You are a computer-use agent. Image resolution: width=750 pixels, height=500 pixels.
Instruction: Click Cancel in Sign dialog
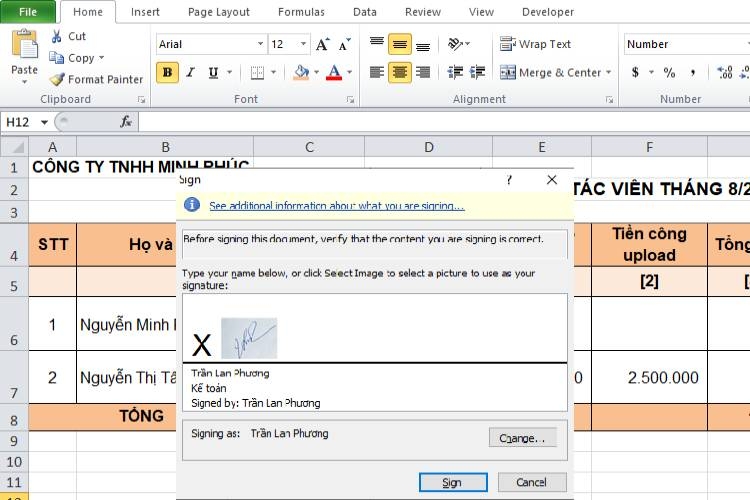coord(532,482)
